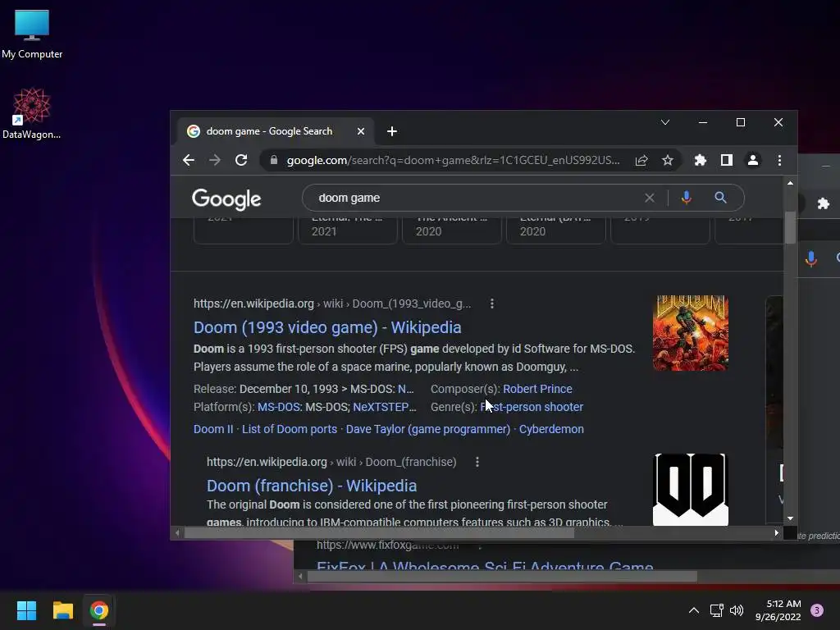
Task: Click the microphone icon in the background window
Action: point(811,259)
